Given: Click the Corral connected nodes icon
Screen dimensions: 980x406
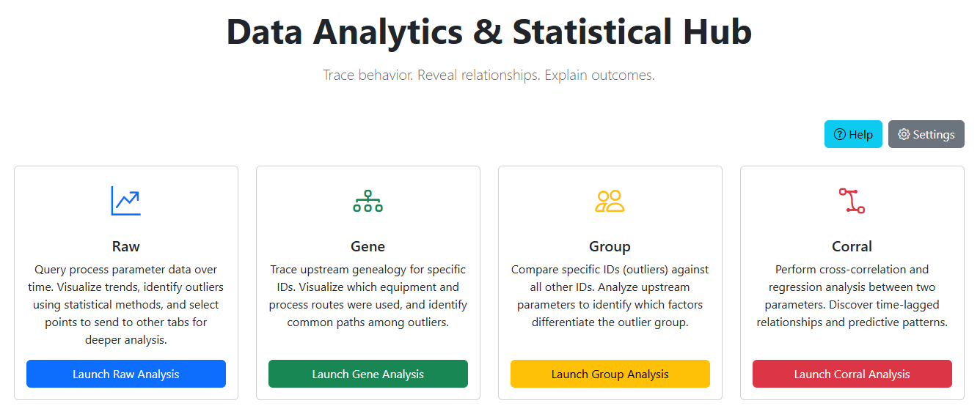Looking at the screenshot, I should [852, 201].
